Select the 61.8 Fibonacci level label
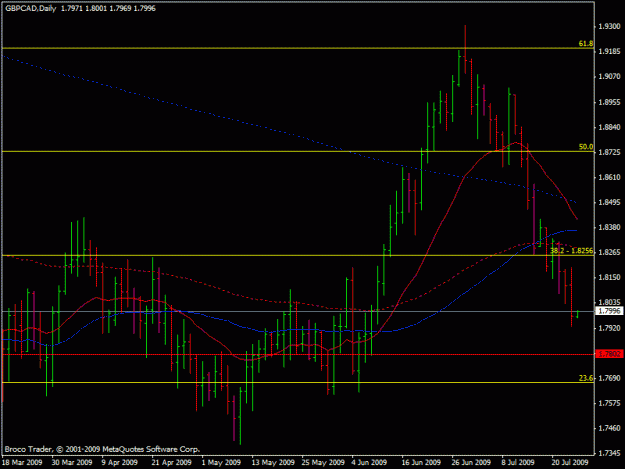625x469 pixels. pos(586,43)
